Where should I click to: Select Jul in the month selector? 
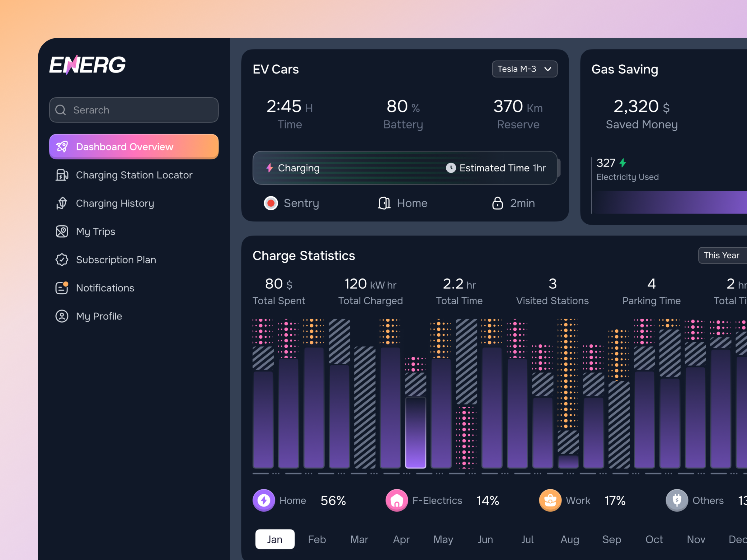pyautogui.click(x=527, y=539)
